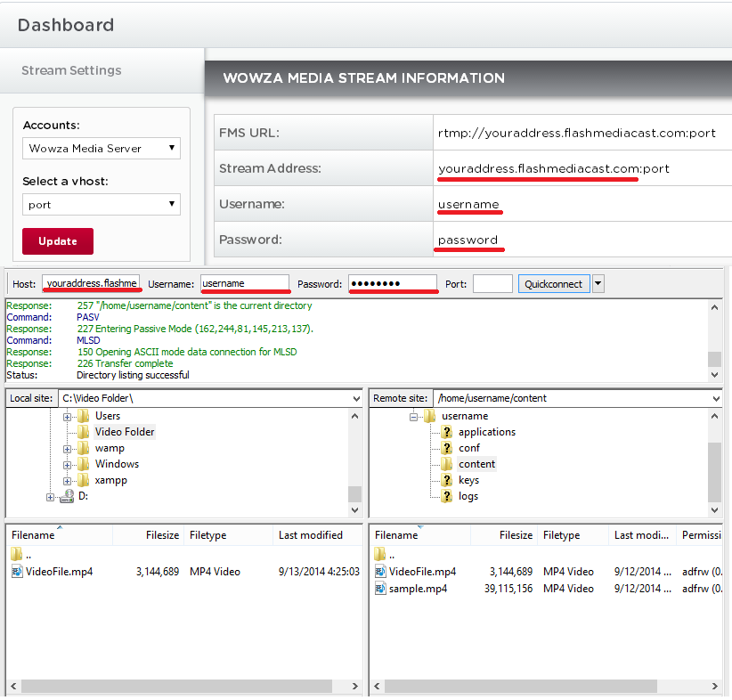Click the local parent directory folder icon
This screenshot has width=732, height=700.
click(x=16, y=554)
